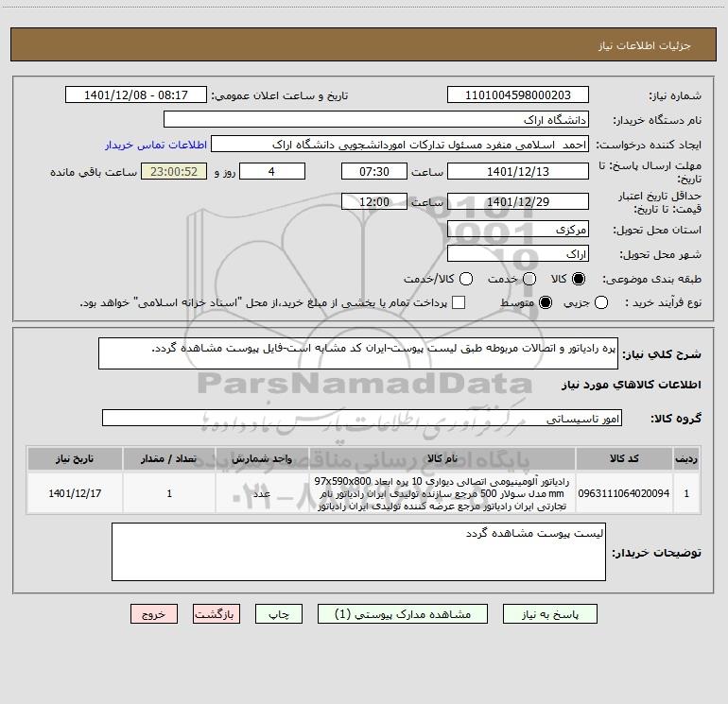
Task: Click the delivery city field اراک
Action: [x=518, y=253]
